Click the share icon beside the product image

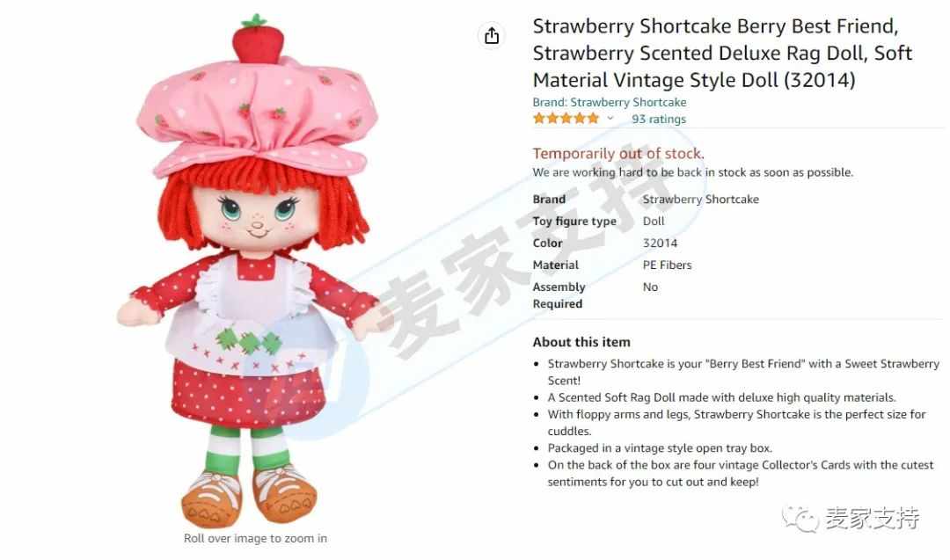[492, 36]
